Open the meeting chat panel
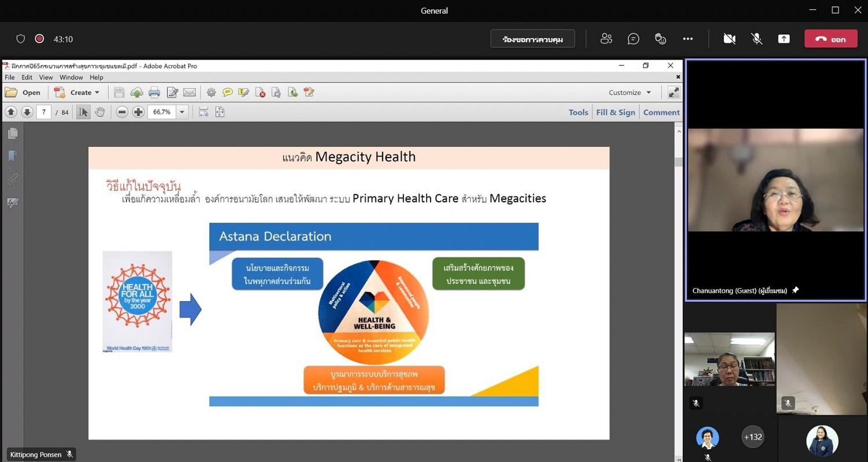The height and width of the screenshot is (462, 868). pos(634,39)
